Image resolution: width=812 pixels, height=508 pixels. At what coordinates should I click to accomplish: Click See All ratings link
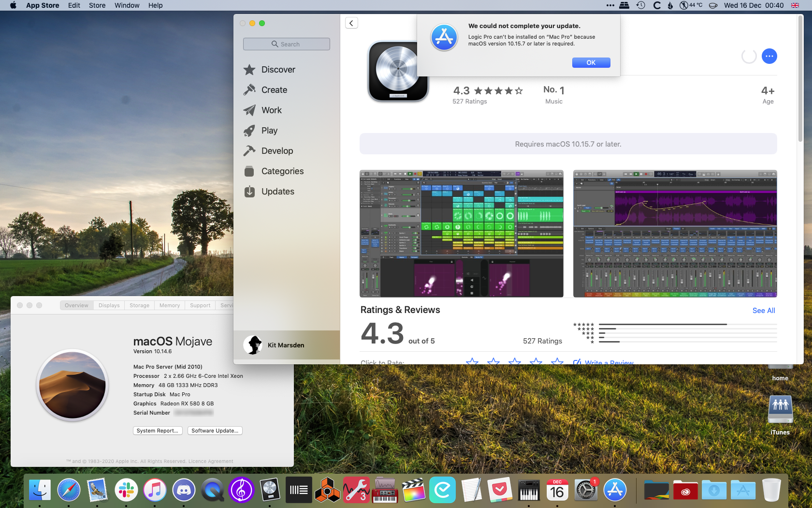click(764, 311)
